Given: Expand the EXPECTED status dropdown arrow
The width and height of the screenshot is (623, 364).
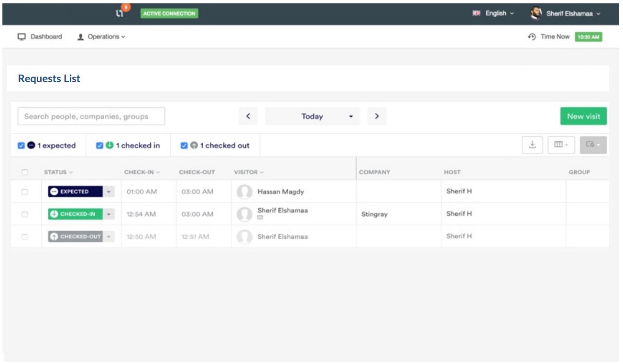Looking at the screenshot, I should point(109,192).
